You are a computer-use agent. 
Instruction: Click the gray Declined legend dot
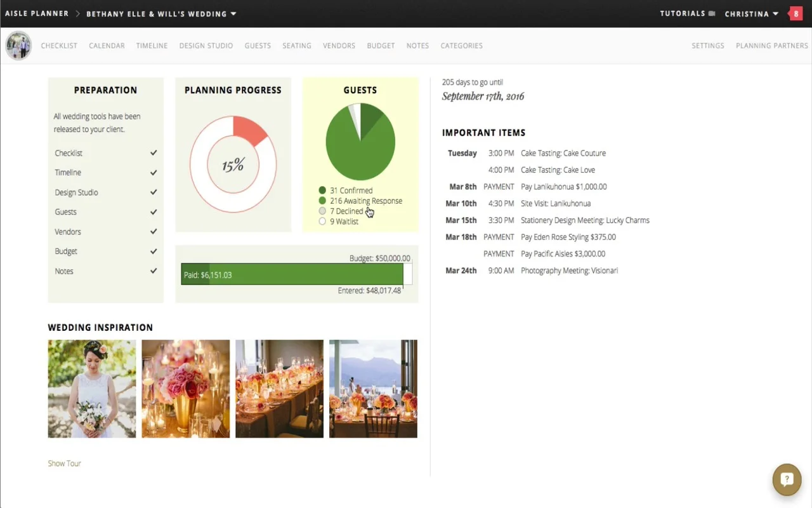point(322,211)
